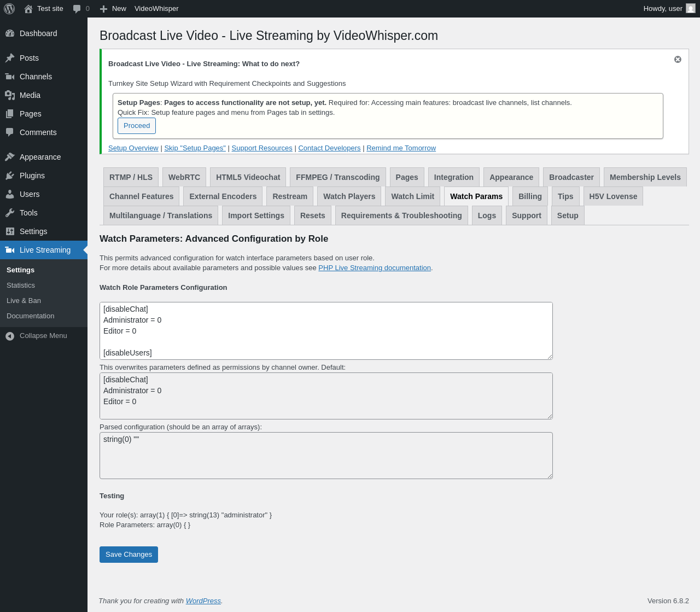Switch to WebRTC tab
This screenshot has width=700, height=612.
pyautogui.click(x=184, y=177)
